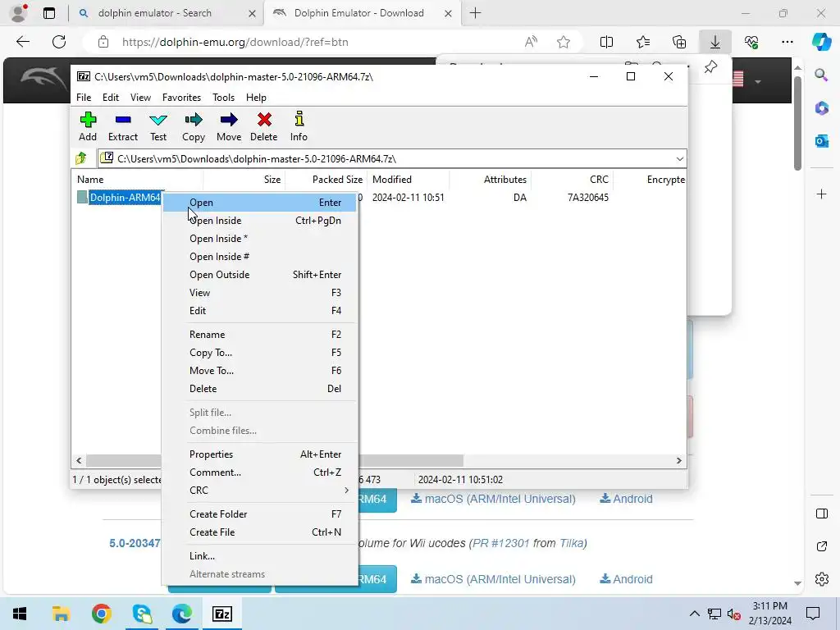Choose Create Folder menu entry
Image resolution: width=840 pixels, height=630 pixels.
260,514
